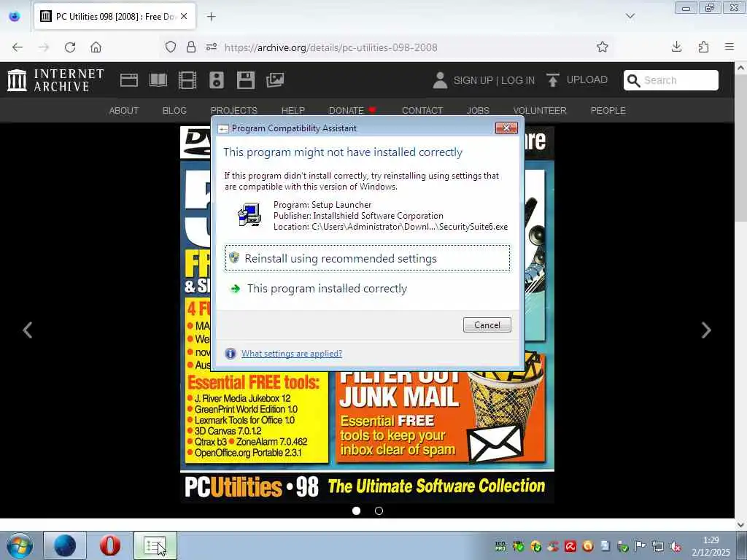This screenshot has width=747, height=560.
Task: Open the JOBS menu item
Action: (x=478, y=111)
